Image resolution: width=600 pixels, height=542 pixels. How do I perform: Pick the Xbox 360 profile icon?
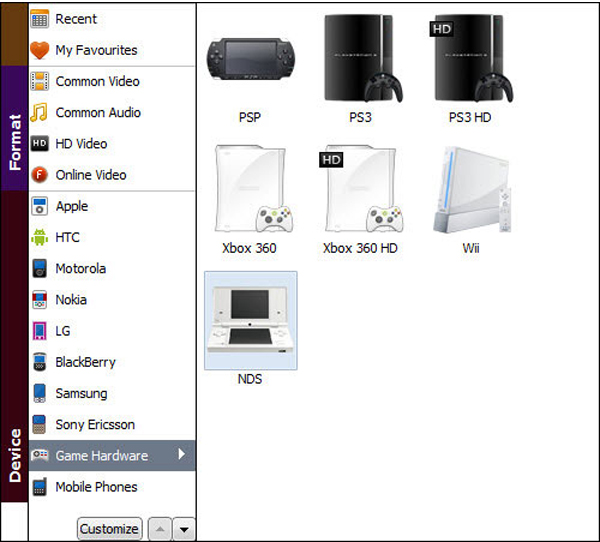tap(249, 190)
